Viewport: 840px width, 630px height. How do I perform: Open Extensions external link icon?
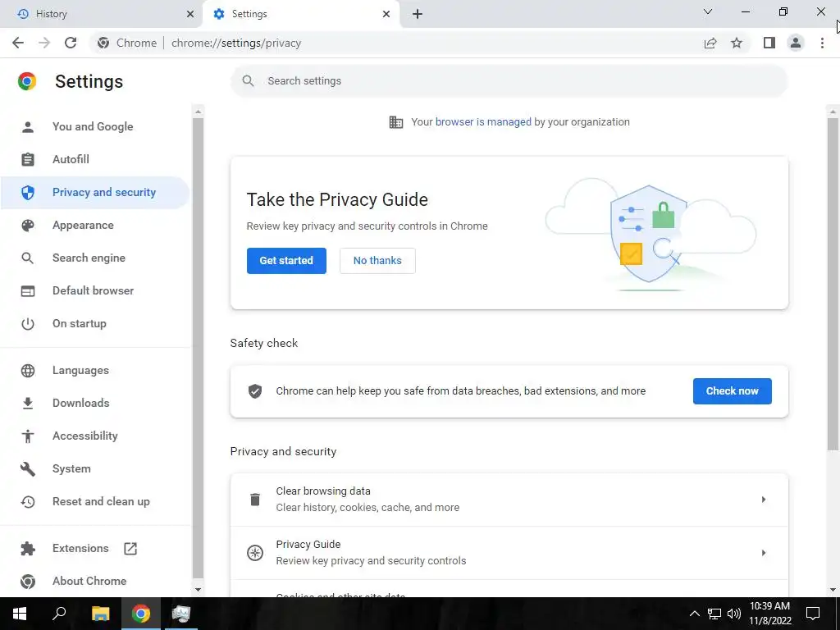(130, 549)
